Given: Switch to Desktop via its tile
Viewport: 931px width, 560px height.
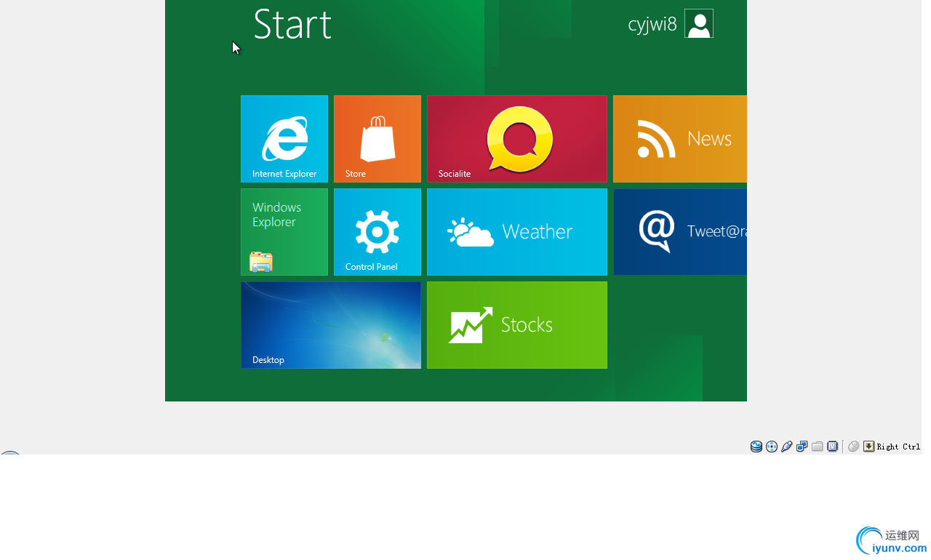Looking at the screenshot, I should [331, 325].
